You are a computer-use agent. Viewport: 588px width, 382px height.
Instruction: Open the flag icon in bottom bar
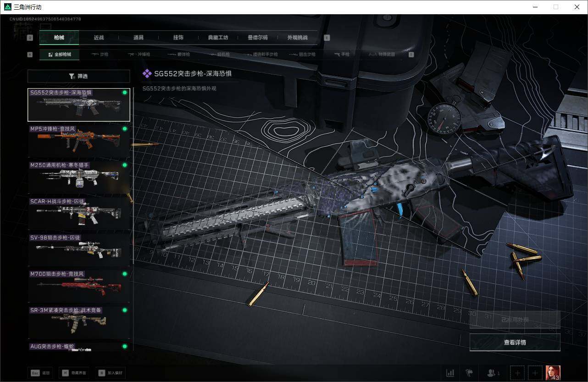click(x=469, y=373)
